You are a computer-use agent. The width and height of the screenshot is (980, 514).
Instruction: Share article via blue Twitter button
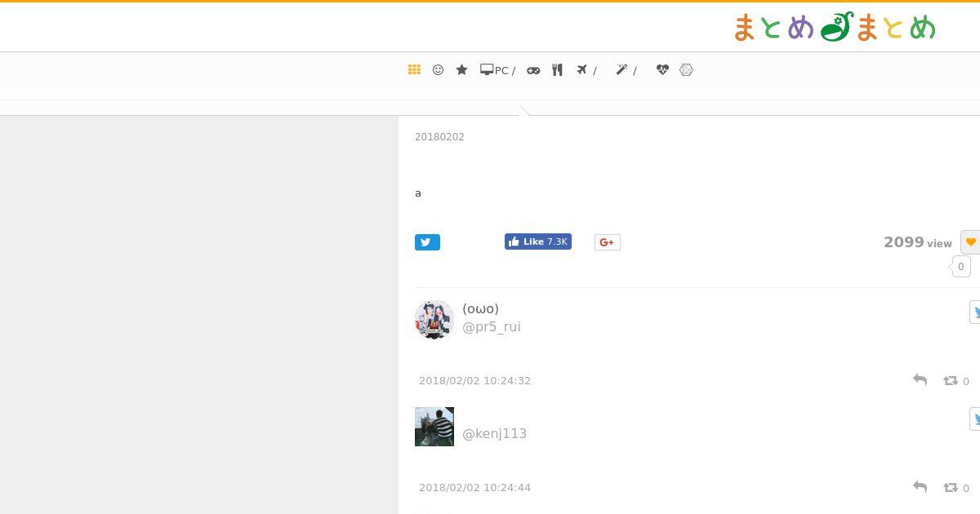click(427, 242)
